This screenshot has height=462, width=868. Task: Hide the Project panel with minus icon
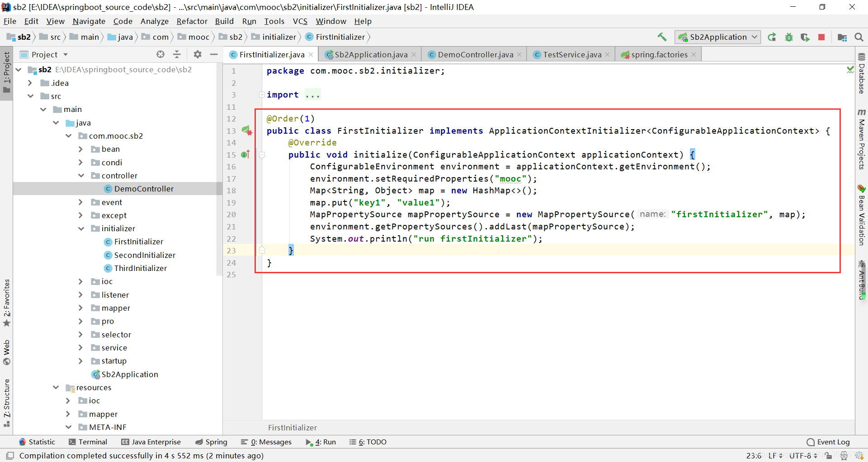[x=214, y=54]
